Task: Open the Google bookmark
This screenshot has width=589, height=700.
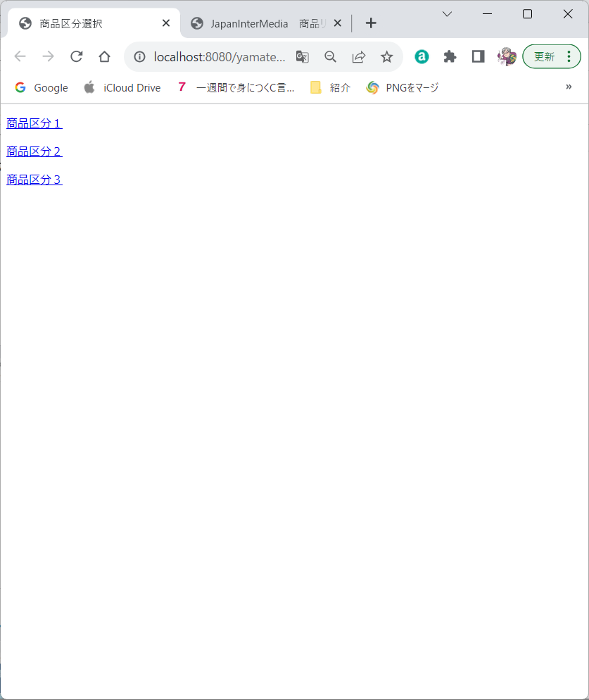Action: coord(41,87)
